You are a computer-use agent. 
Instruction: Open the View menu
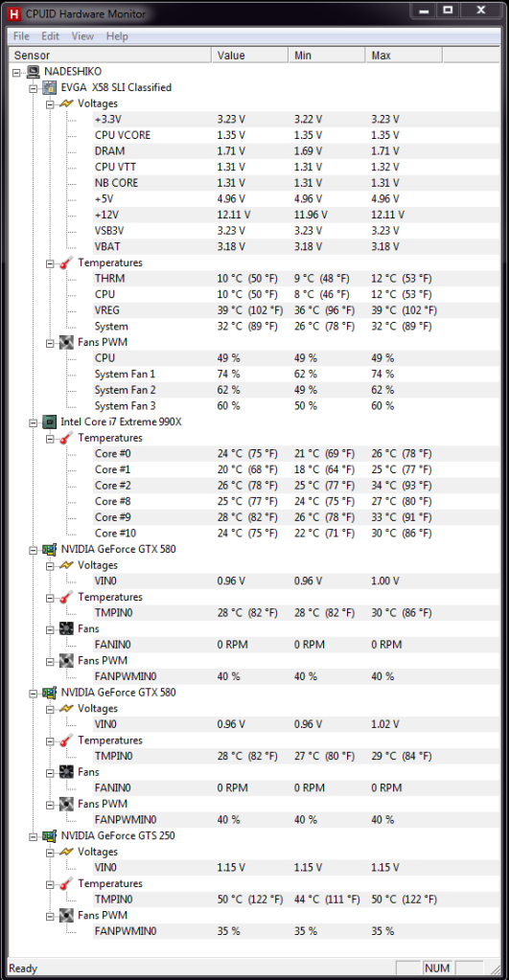[x=82, y=36]
